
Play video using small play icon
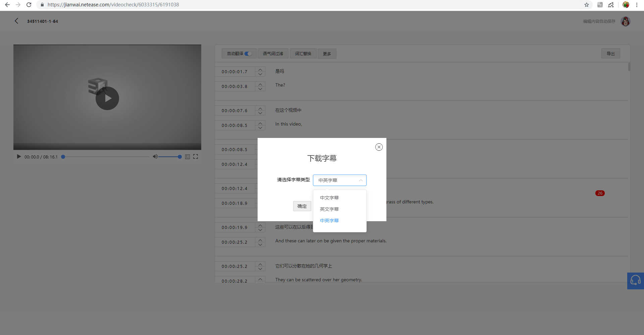coord(19,156)
